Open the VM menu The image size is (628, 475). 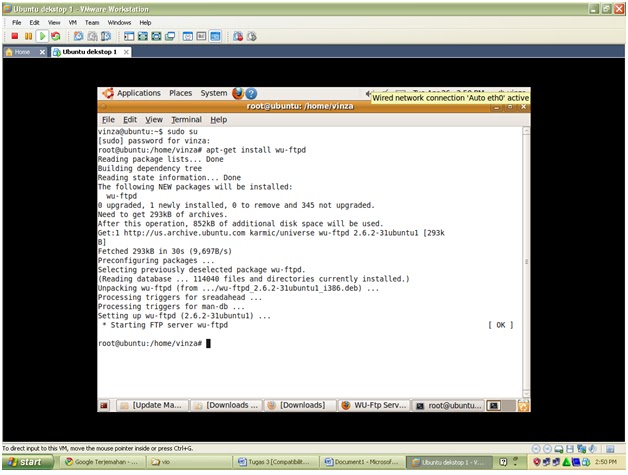click(72, 22)
